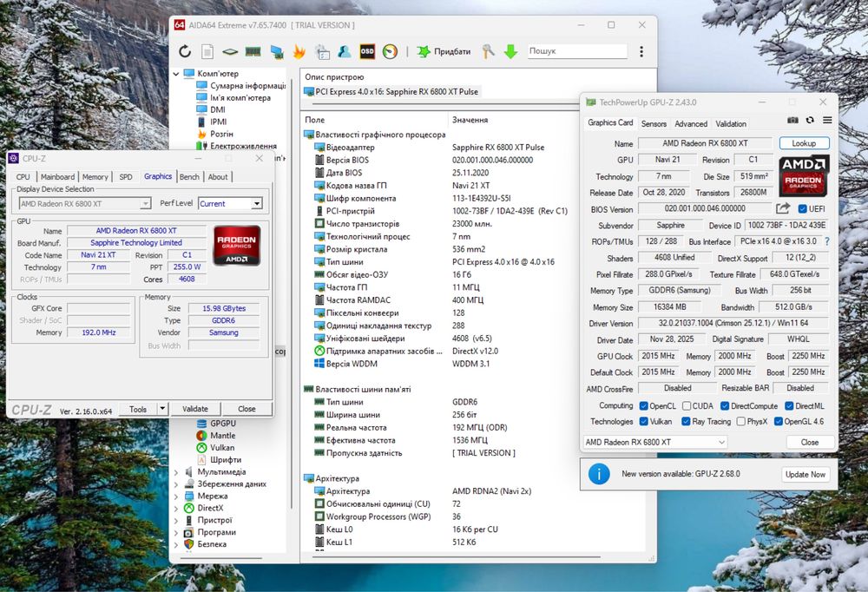Click the flame stability test icon
868x592 pixels.
(x=299, y=52)
